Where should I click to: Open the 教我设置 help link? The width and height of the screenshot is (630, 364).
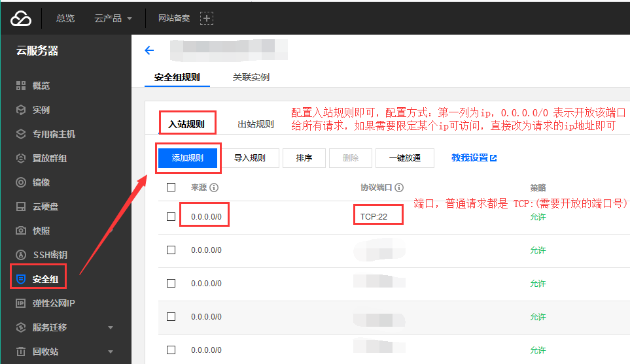470,157
